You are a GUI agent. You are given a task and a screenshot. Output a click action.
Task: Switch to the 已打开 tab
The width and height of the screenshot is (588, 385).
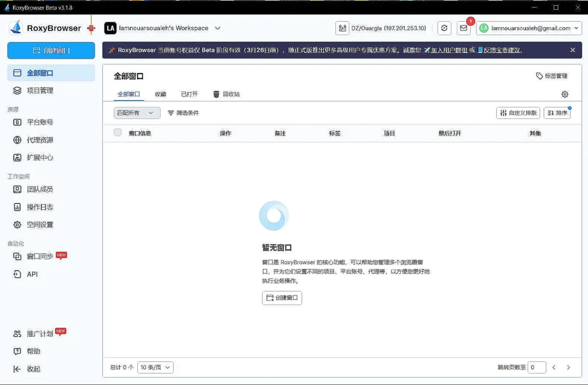(x=189, y=94)
